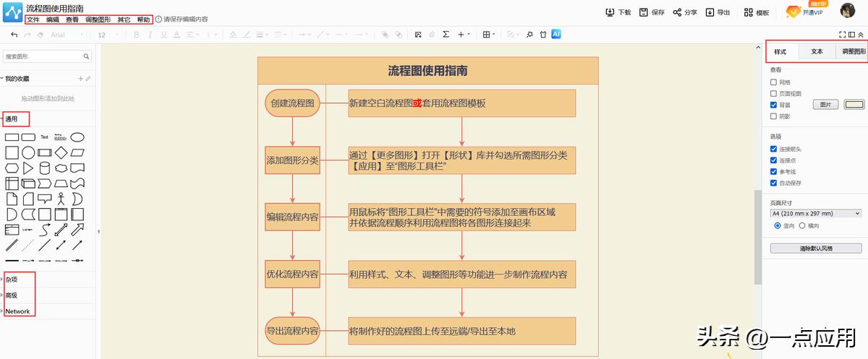This screenshot has width=868, height=359.
Task: Click the search magnifier in shape search
Action: pos(87,56)
